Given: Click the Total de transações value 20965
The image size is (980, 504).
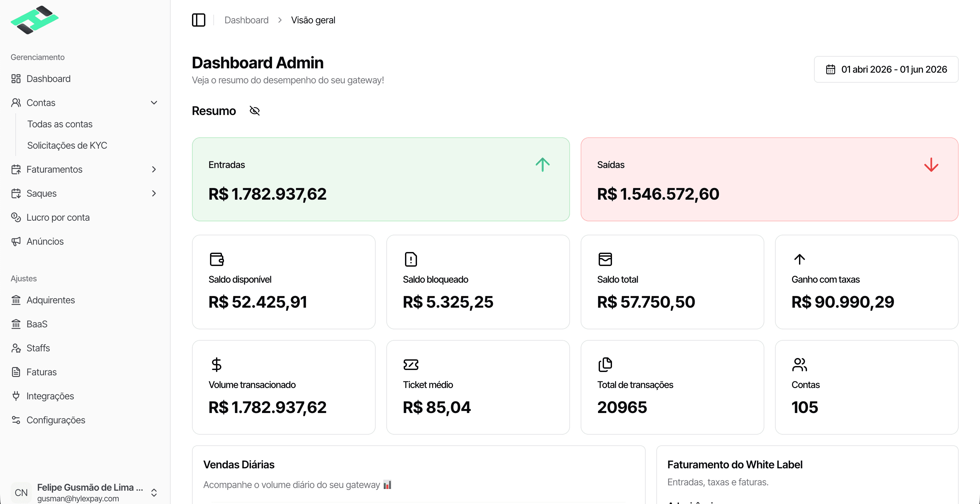Looking at the screenshot, I should coord(622,407).
